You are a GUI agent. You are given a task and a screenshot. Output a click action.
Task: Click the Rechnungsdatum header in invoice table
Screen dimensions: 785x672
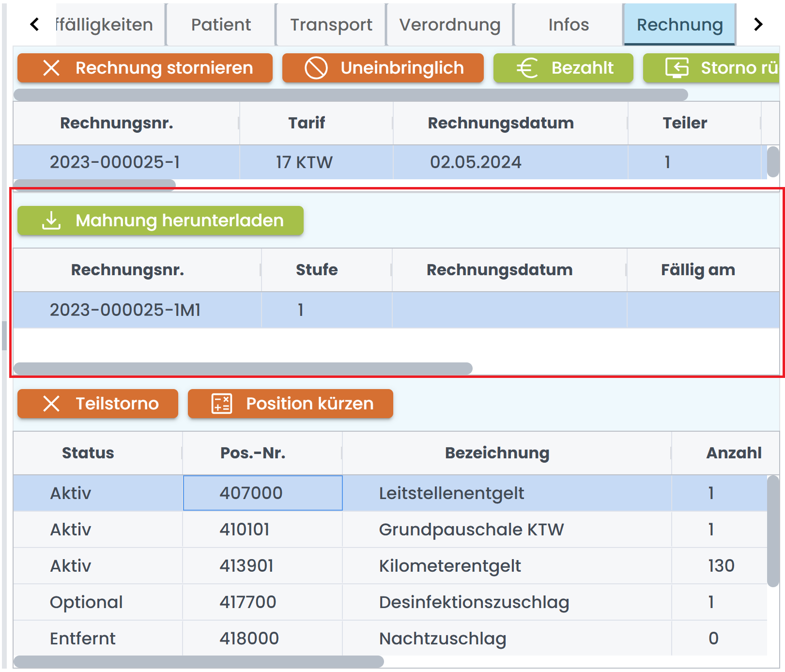(500, 123)
